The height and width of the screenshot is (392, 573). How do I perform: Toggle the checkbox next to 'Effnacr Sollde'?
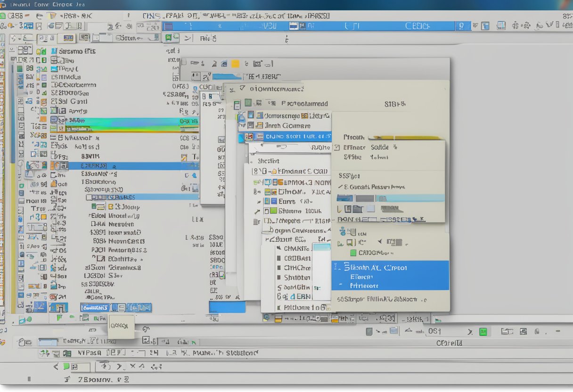(336, 147)
